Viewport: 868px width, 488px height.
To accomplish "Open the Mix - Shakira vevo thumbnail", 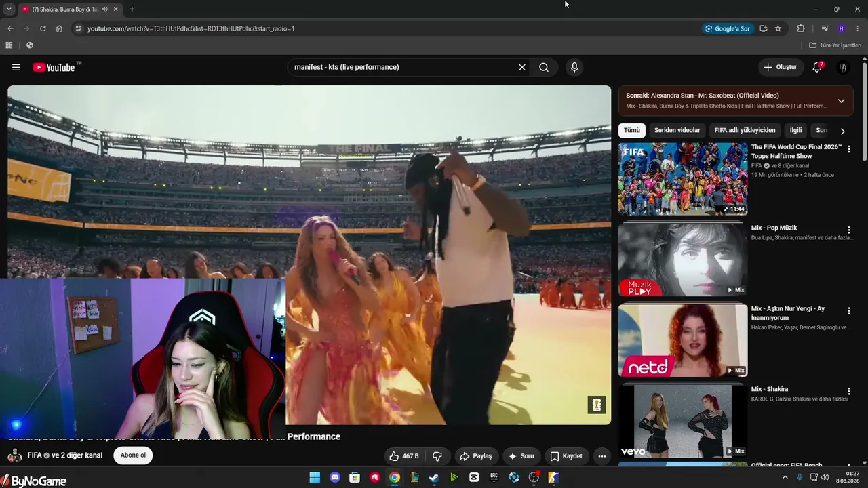I will point(683,421).
